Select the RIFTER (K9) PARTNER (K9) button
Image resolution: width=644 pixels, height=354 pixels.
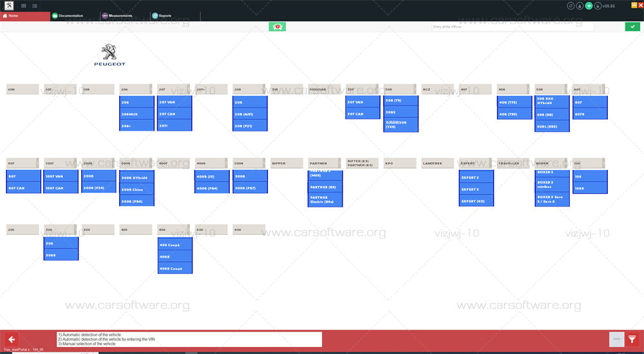point(362,163)
